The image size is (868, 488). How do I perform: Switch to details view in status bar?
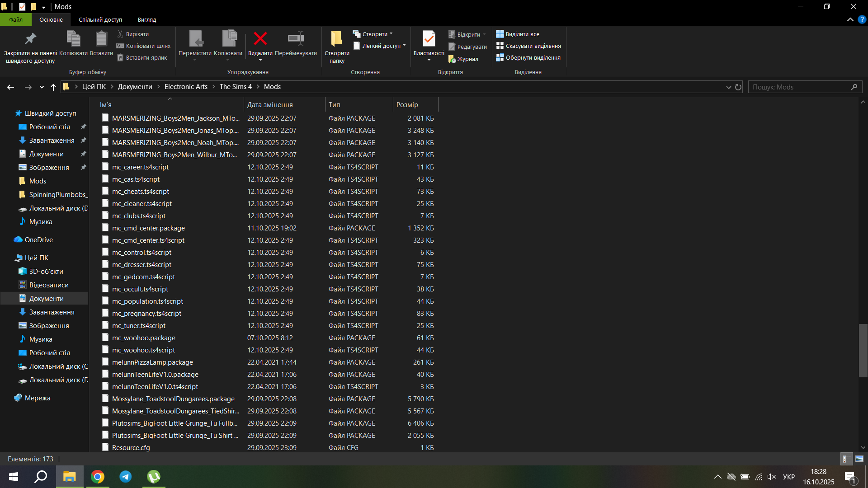(846, 459)
